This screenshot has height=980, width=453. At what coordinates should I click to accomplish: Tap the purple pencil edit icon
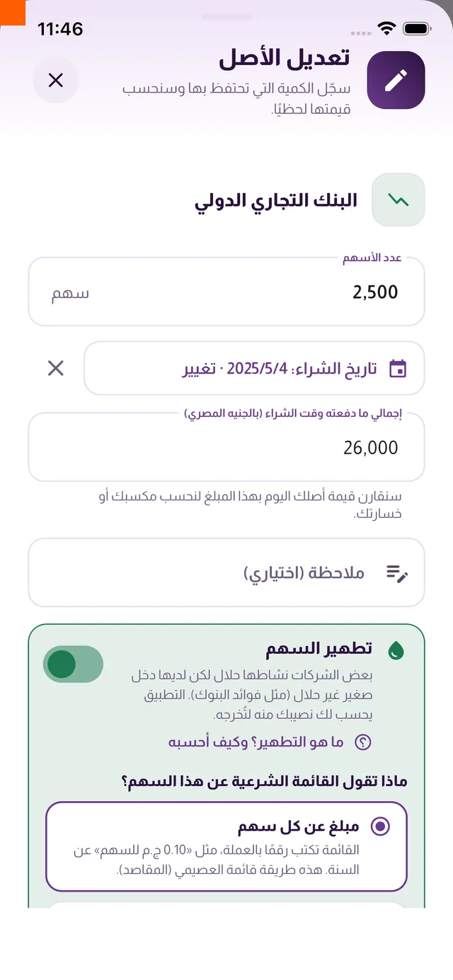tap(396, 80)
